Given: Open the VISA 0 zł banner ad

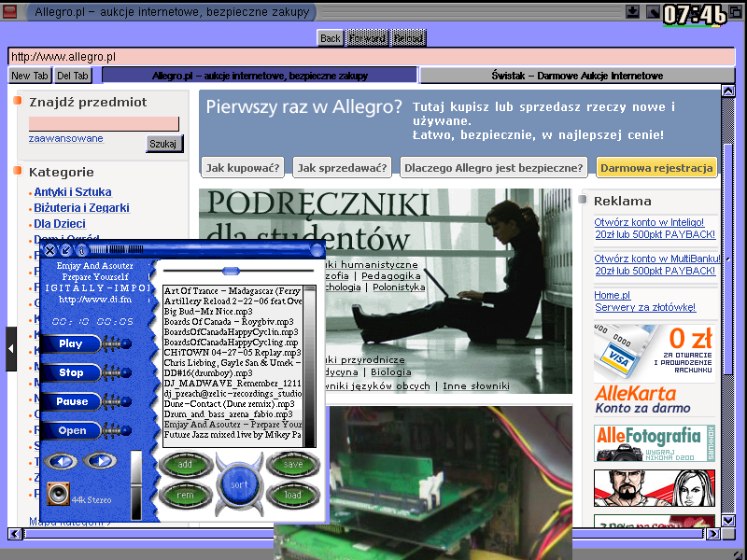Looking at the screenshot, I should pos(655,353).
